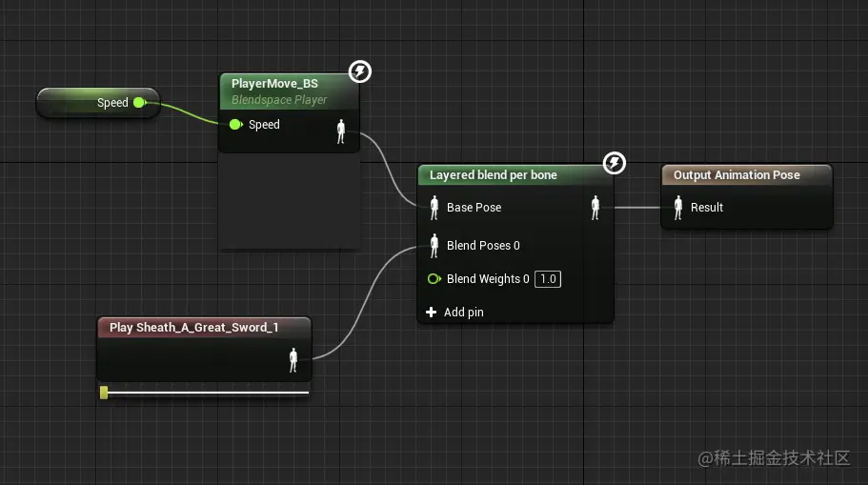Select the Play Sheath_A_Great_Sword_1 node header
This screenshot has height=485, width=868.
tap(204, 327)
